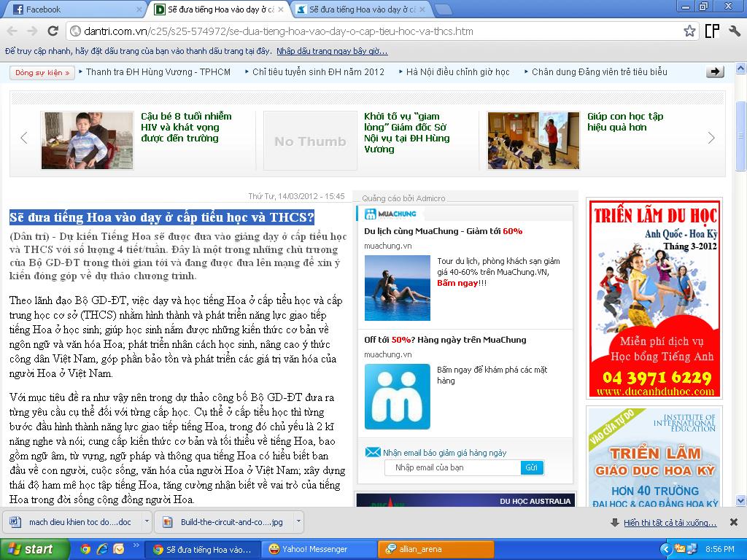Close the Facebook tab
This screenshot has width=747, height=560.
(139, 9)
